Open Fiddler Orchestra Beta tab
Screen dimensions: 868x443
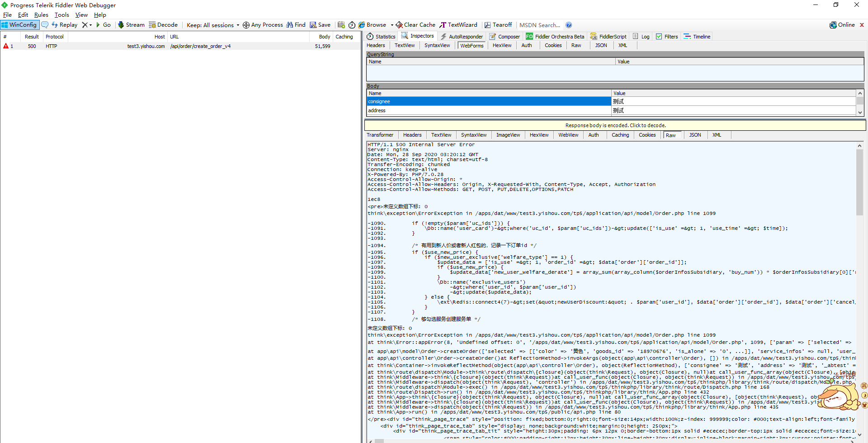click(555, 37)
